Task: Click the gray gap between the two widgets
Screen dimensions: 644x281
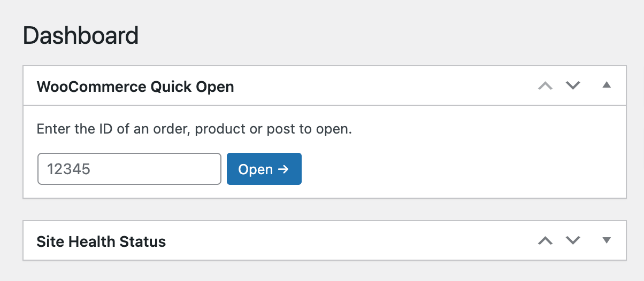Action: (x=324, y=209)
